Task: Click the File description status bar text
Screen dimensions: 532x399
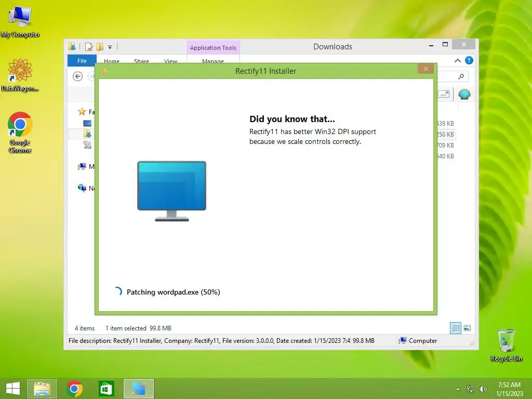Action: [x=209, y=341]
